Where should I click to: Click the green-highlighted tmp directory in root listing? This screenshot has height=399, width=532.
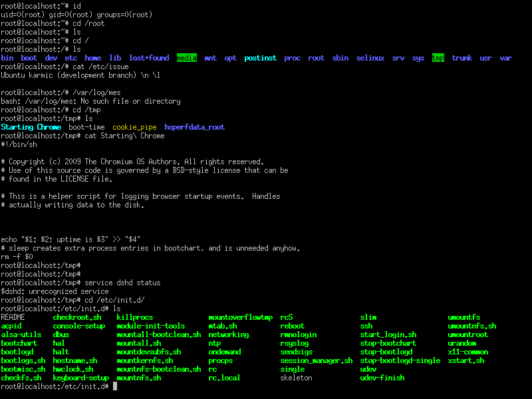pyautogui.click(x=438, y=58)
